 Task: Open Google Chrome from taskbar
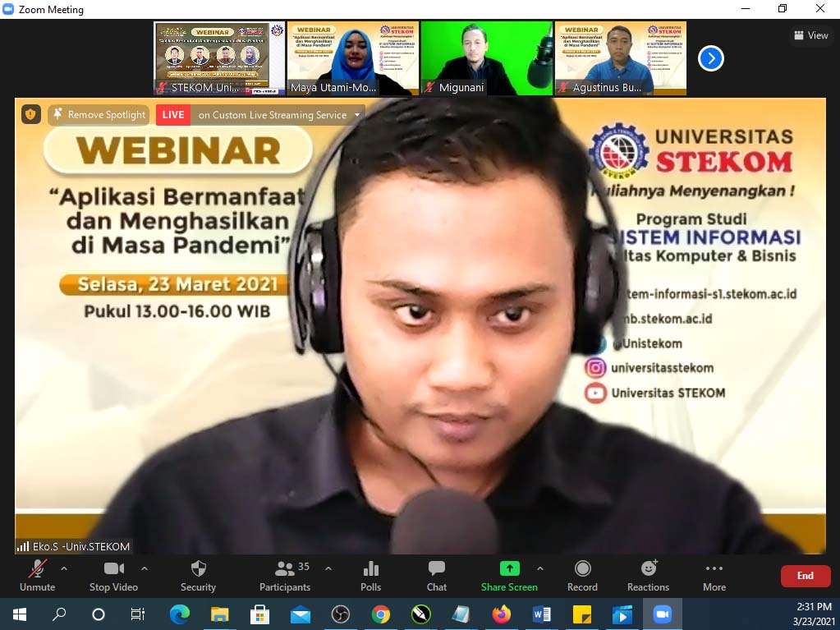tap(380, 614)
